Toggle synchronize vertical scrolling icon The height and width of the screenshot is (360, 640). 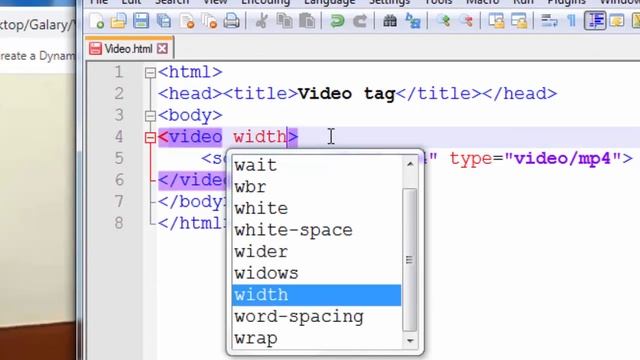coord(496,20)
